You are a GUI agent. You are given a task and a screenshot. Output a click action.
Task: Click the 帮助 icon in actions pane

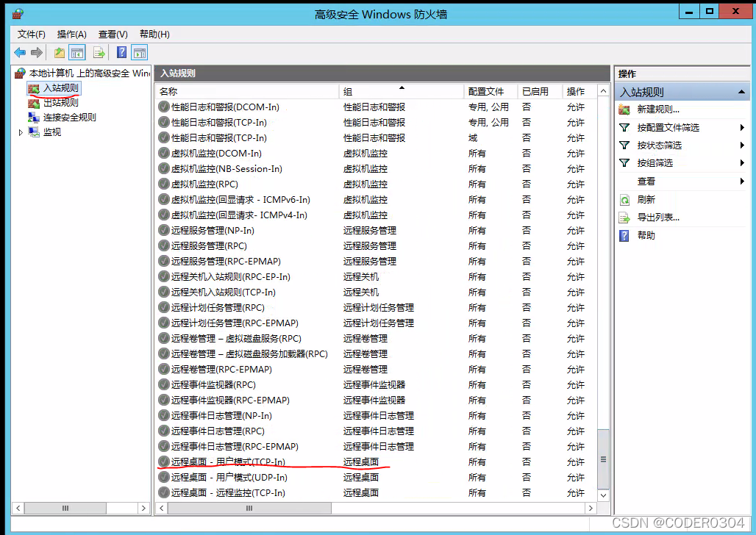coord(624,236)
